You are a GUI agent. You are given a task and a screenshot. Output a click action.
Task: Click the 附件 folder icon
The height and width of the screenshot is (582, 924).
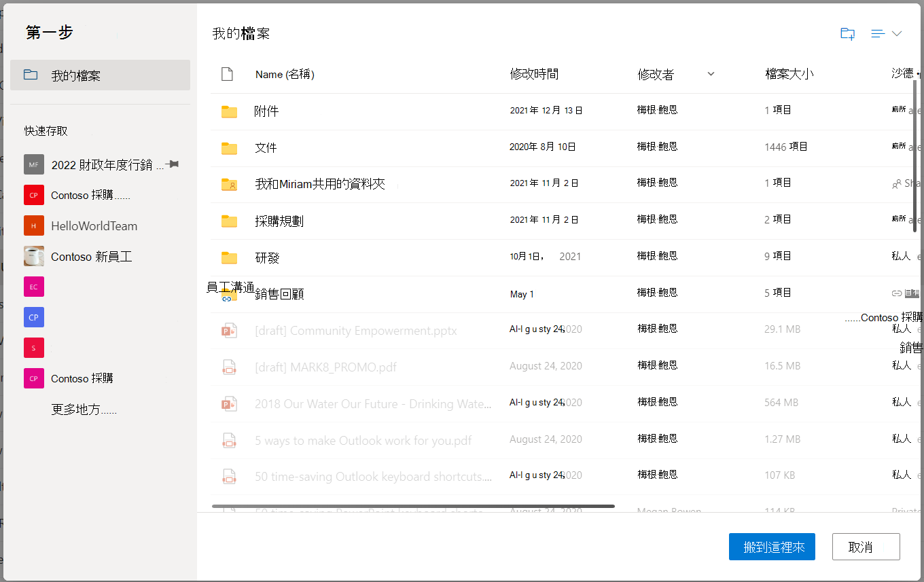point(229,111)
